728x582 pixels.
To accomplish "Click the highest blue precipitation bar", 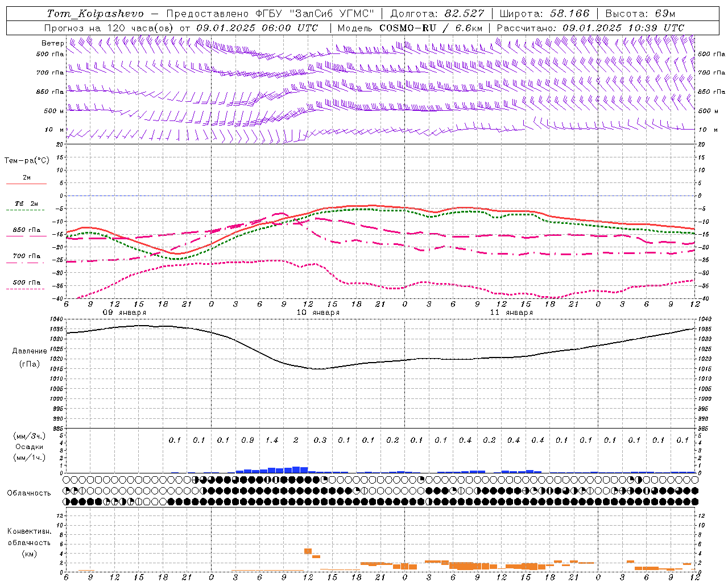I will pyautogui.click(x=296, y=469).
